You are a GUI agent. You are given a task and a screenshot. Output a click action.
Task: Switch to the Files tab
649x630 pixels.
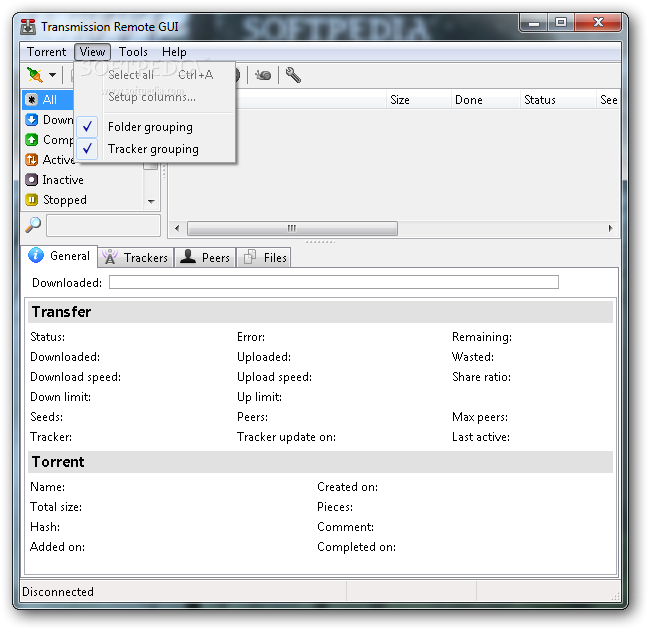(264, 257)
